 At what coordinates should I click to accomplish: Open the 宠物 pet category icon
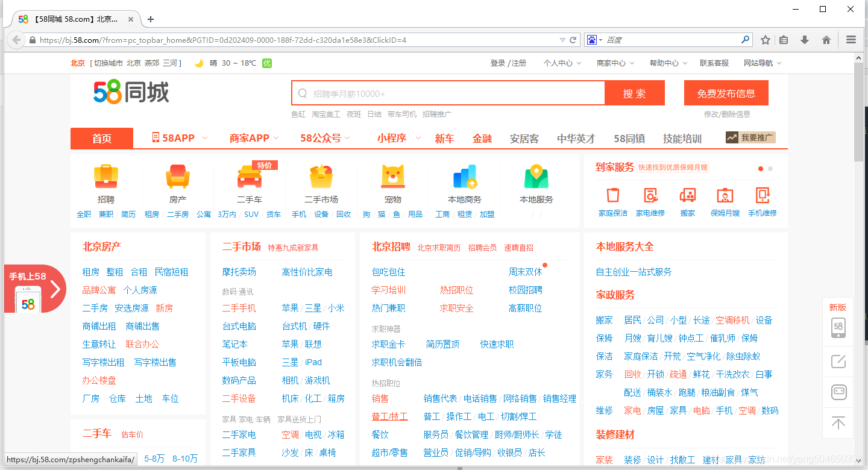pyautogui.click(x=393, y=177)
